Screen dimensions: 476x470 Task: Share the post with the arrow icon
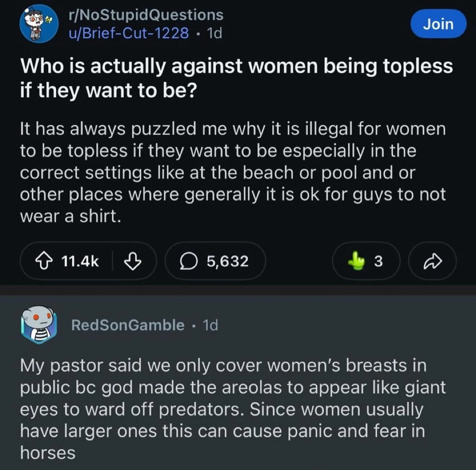pos(432,261)
